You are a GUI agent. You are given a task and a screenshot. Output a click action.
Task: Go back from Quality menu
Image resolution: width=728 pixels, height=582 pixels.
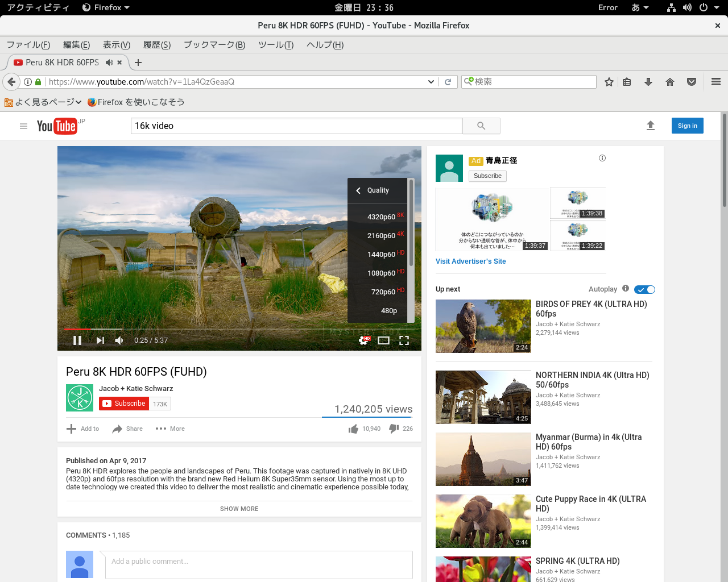pyautogui.click(x=358, y=190)
